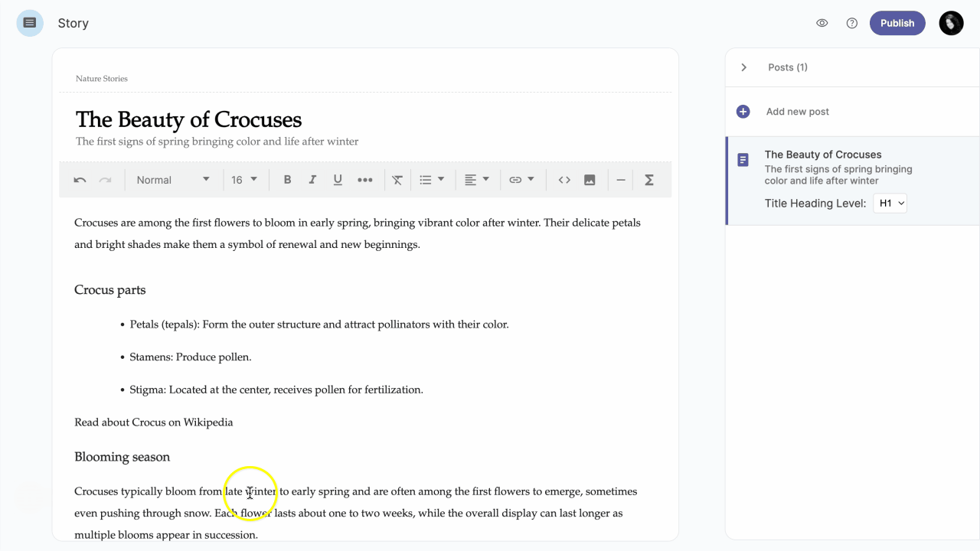This screenshot has width=980, height=551.
Task: Click the Publish button
Action: [897, 23]
